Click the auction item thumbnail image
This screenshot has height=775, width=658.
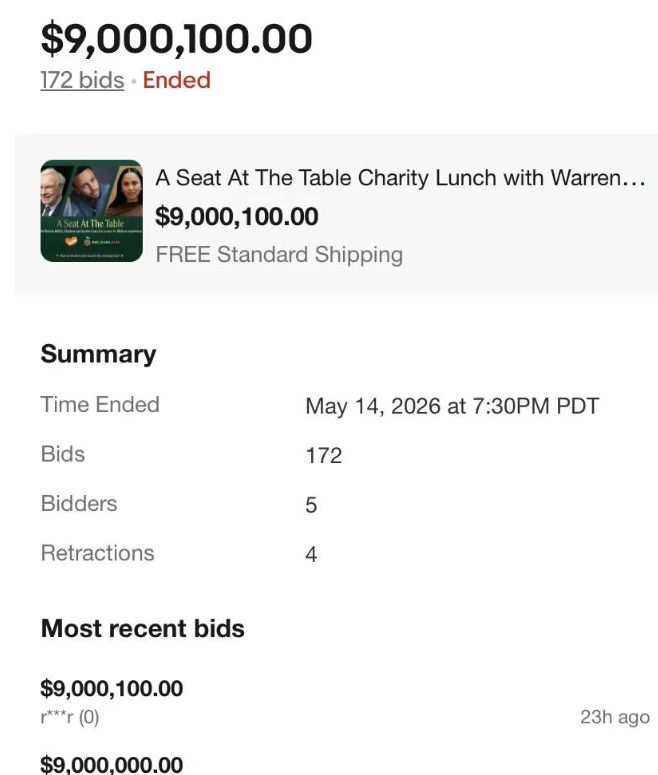[91, 211]
